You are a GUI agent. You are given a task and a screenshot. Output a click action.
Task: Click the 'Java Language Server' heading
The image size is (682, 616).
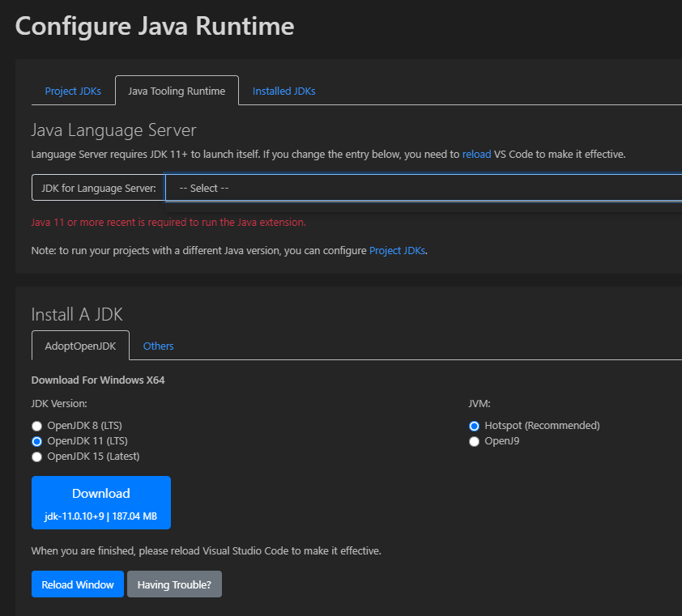tap(114, 130)
